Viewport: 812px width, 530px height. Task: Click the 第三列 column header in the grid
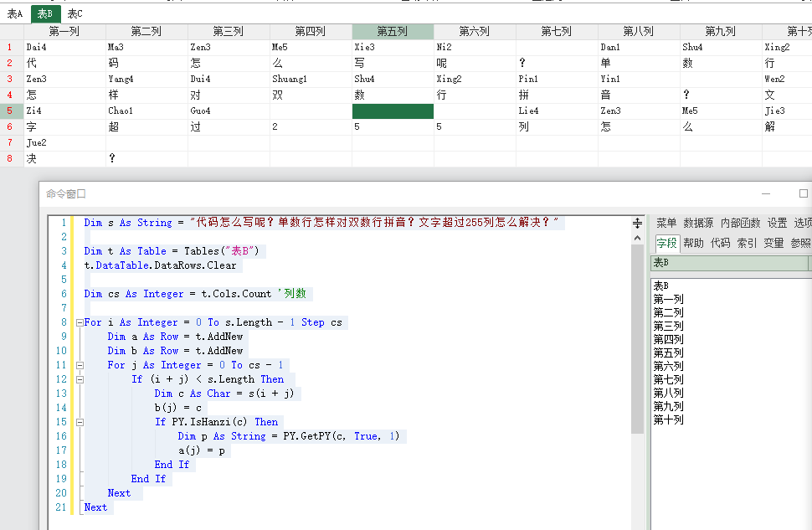[229, 32]
